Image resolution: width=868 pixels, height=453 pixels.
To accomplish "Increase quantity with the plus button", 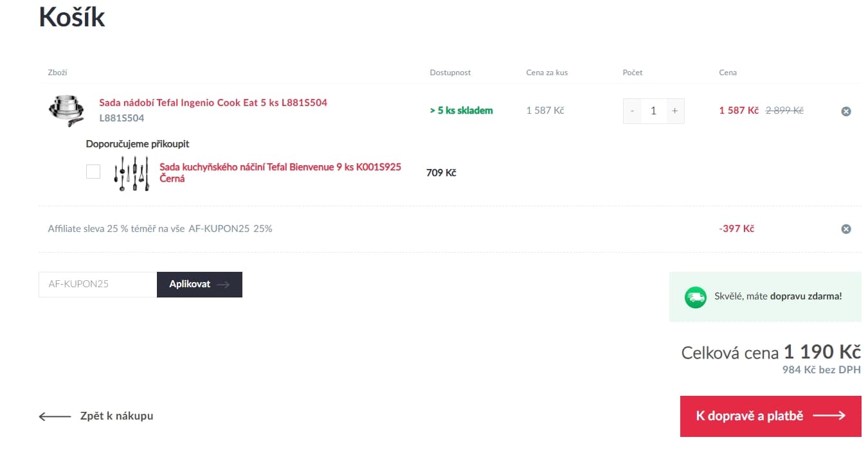I will [x=674, y=111].
